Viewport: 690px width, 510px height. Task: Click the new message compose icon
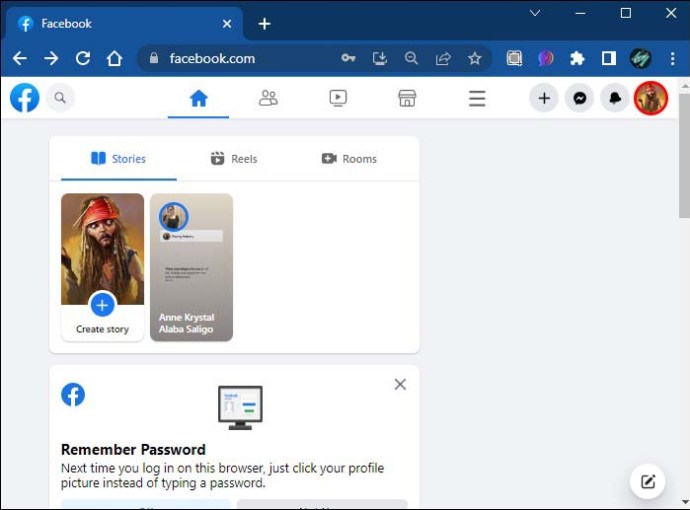(x=648, y=482)
